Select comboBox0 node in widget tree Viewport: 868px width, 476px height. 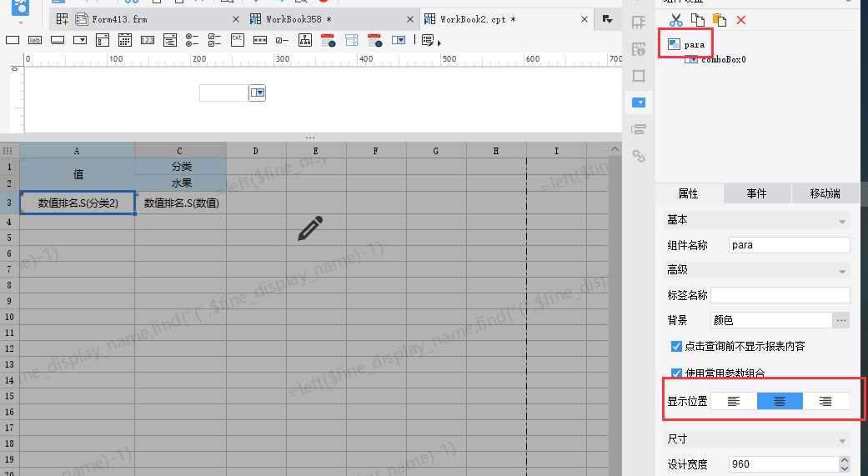coord(715,59)
